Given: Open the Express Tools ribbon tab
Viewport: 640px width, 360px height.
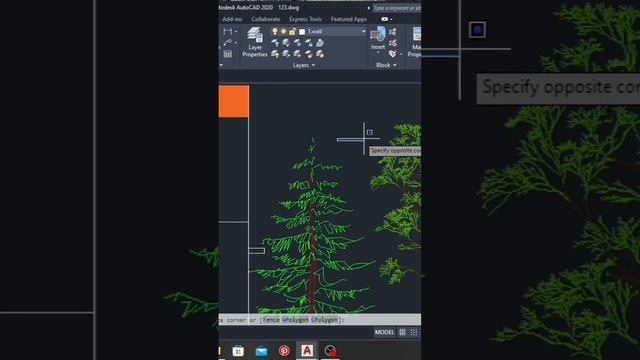Looking at the screenshot, I should tap(305, 19).
